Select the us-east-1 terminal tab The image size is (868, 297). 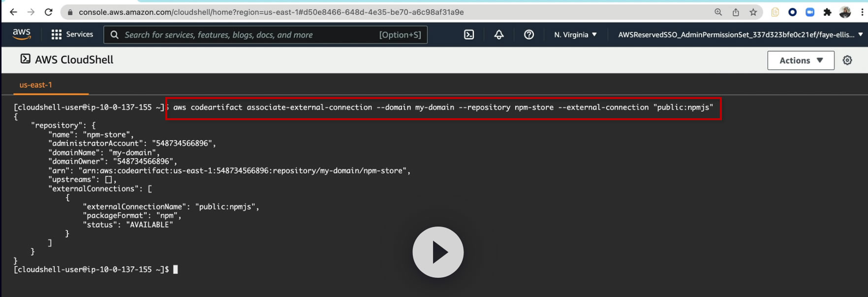[x=36, y=85]
